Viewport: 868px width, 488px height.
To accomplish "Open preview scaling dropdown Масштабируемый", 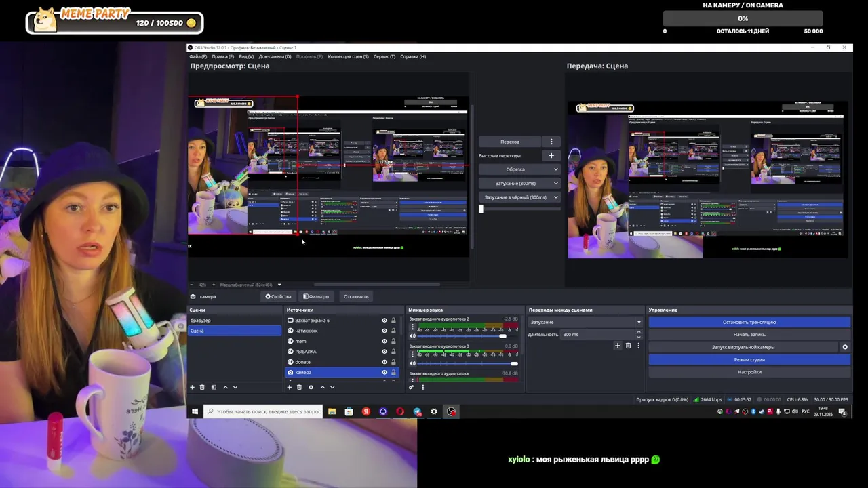I will pos(250,285).
